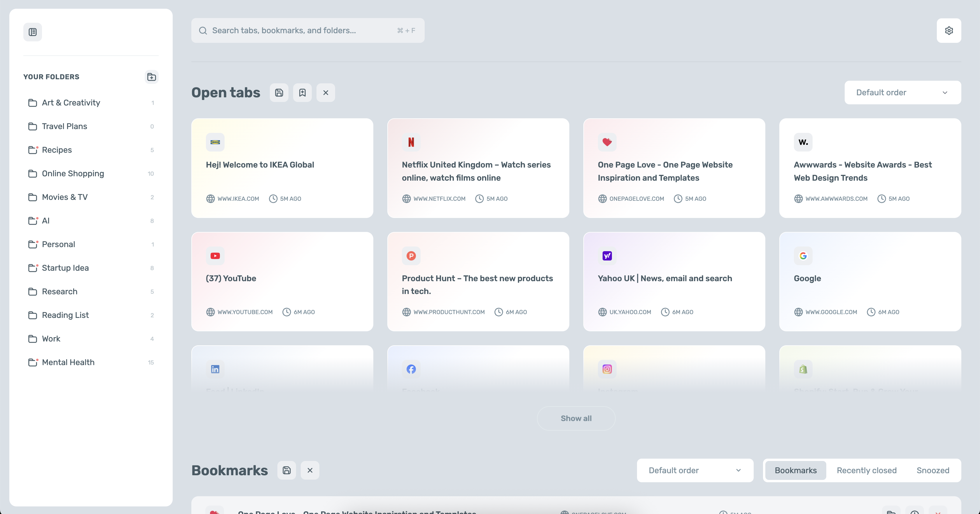This screenshot has width=980, height=514.
Task: Close all open tabs icon
Action: pos(326,92)
